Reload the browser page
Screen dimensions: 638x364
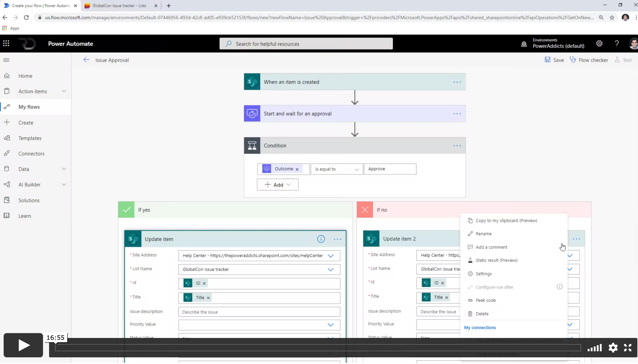pyautogui.click(x=26, y=18)
